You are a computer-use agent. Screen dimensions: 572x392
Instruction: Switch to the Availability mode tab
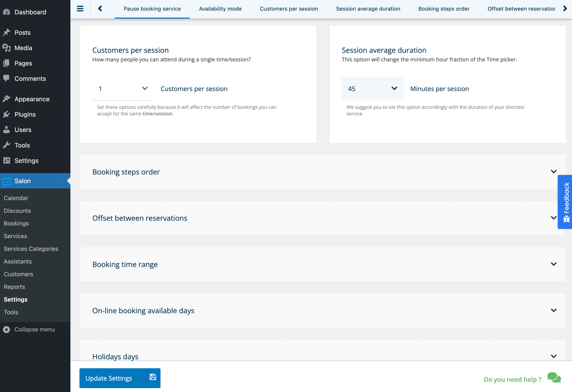220,9
